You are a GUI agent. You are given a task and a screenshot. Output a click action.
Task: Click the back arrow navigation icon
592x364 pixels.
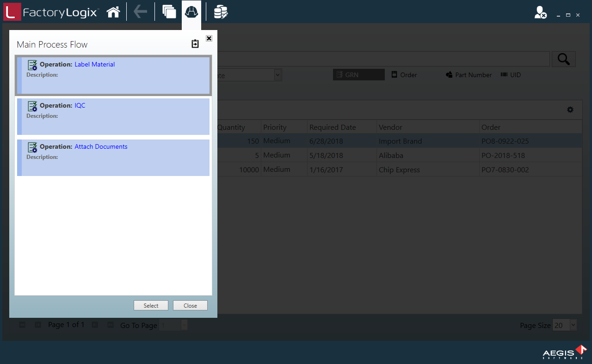pos(140,12)
